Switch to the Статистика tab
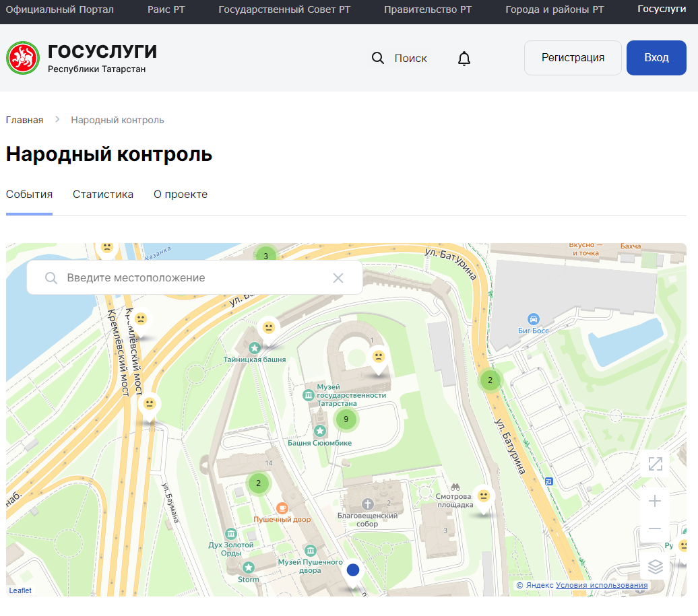 tap(103, 195)
